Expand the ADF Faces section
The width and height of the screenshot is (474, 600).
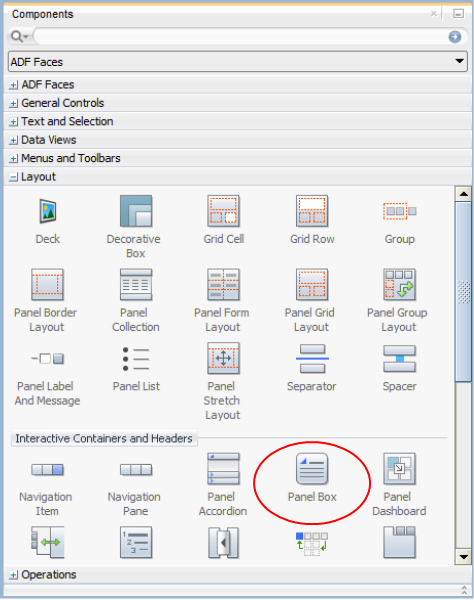click(x=13, y=85)
